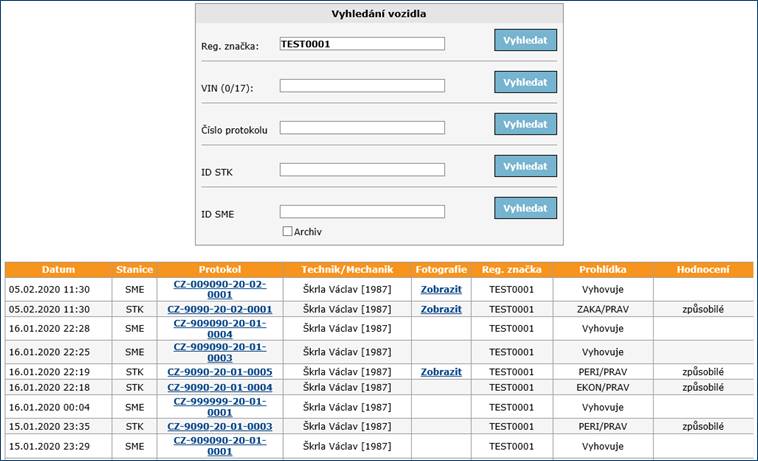
Task: Open protocol CZ-9090-20-01-0003
Action: (x=220, y=427)
